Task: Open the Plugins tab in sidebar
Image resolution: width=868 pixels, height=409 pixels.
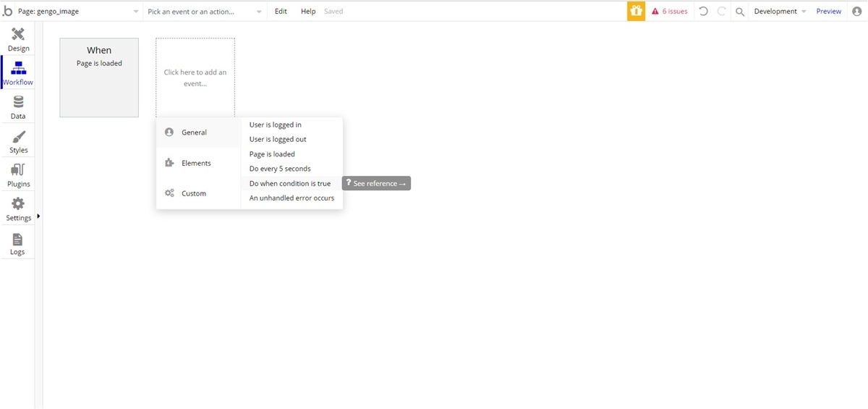Action: pos(18,175)
